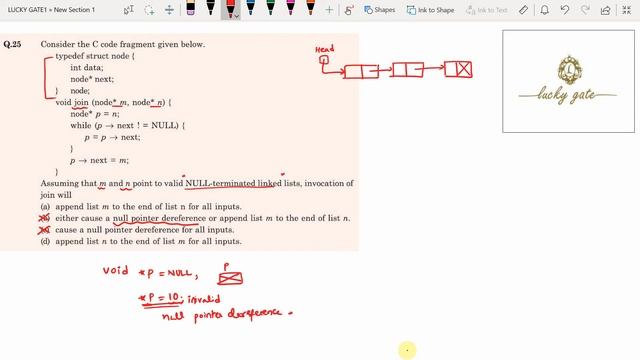
Task: Add a new pen with plus
Action: click(x=329, y=10)
